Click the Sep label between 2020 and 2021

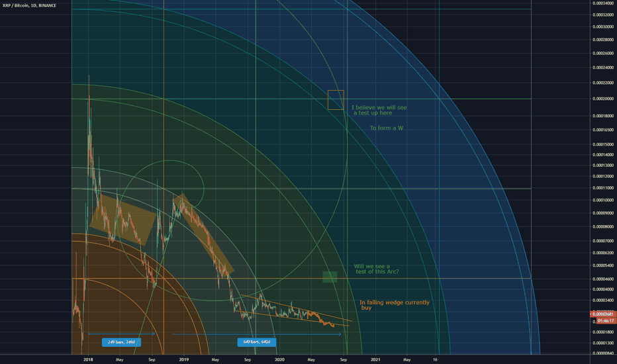click(344, 359)
